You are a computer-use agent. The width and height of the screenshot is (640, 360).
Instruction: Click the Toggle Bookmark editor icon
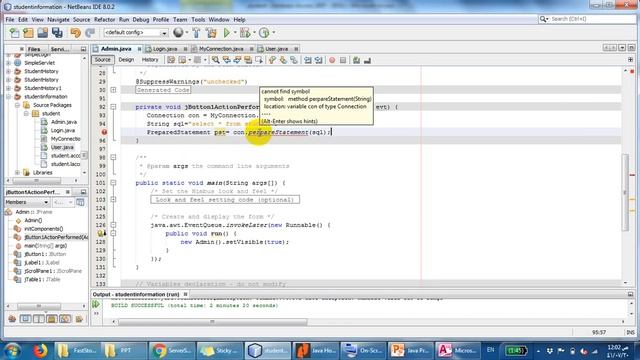tap(294, 60)
